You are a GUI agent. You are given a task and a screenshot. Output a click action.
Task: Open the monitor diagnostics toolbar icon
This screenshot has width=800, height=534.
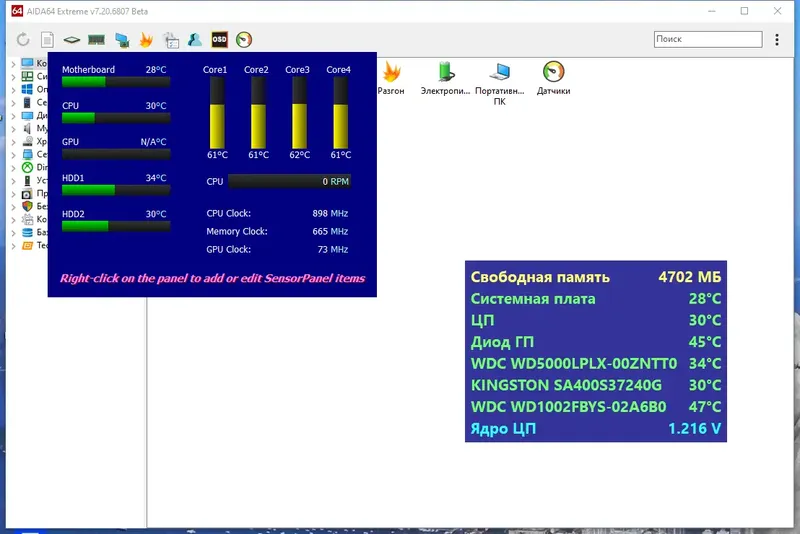pyautogui.click(x=122, y=40)
